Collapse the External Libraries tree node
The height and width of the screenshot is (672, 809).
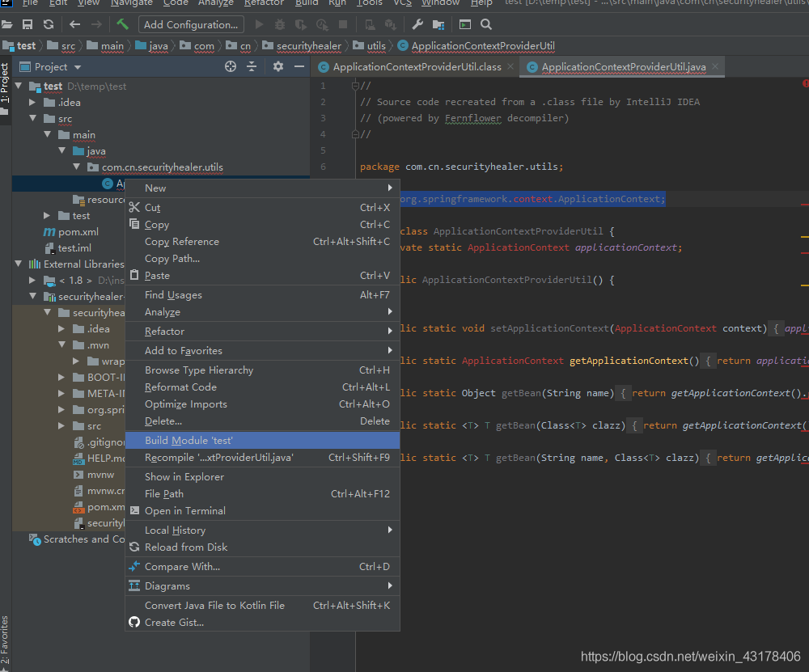point(19,264)
